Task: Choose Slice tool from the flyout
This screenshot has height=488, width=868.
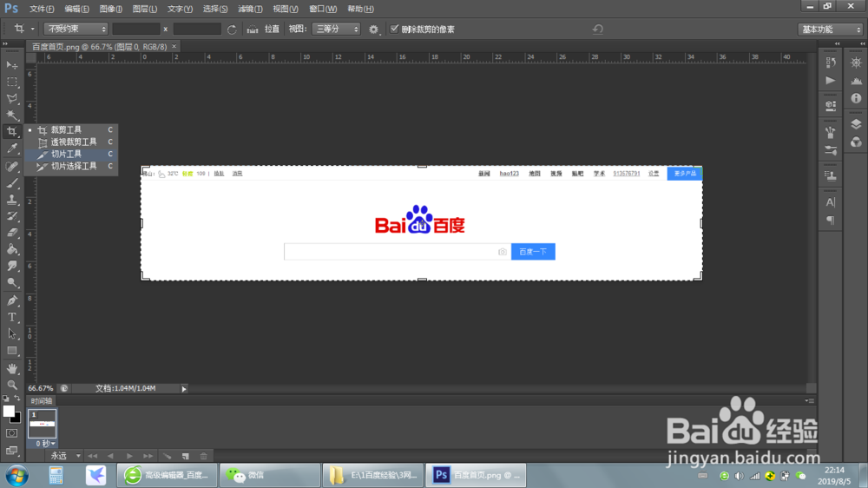Action: pos(71,154)
